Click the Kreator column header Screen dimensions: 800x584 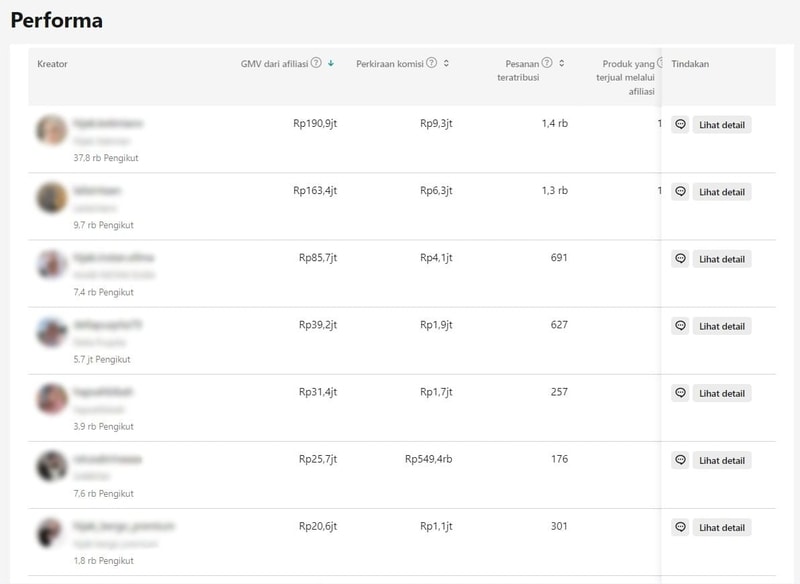(x=52, y=64)
